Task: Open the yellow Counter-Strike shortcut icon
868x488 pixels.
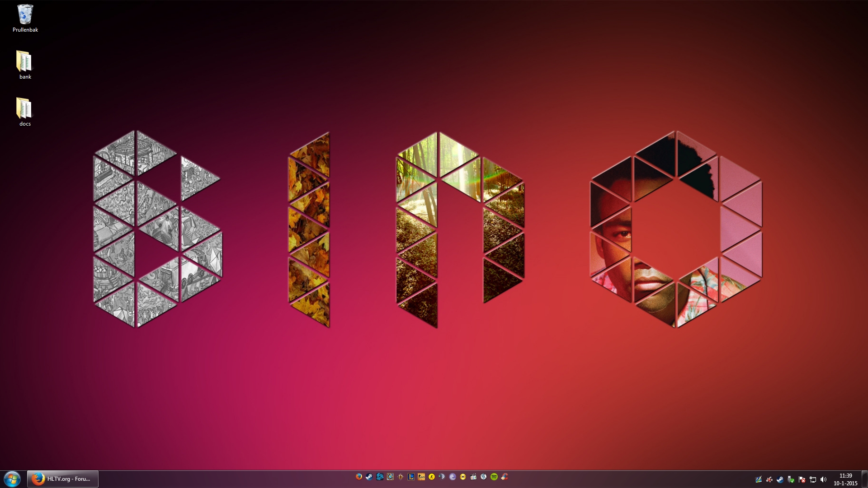Action: pos(432,477)
